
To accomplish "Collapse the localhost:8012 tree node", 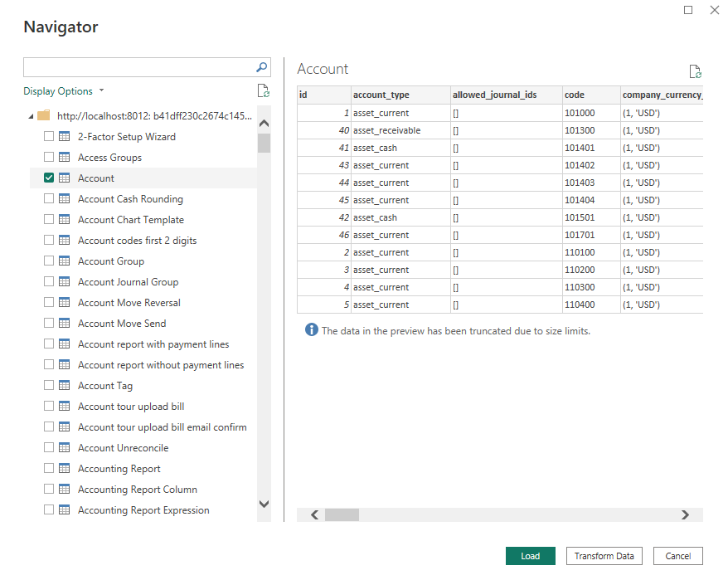I will [31, 116].
